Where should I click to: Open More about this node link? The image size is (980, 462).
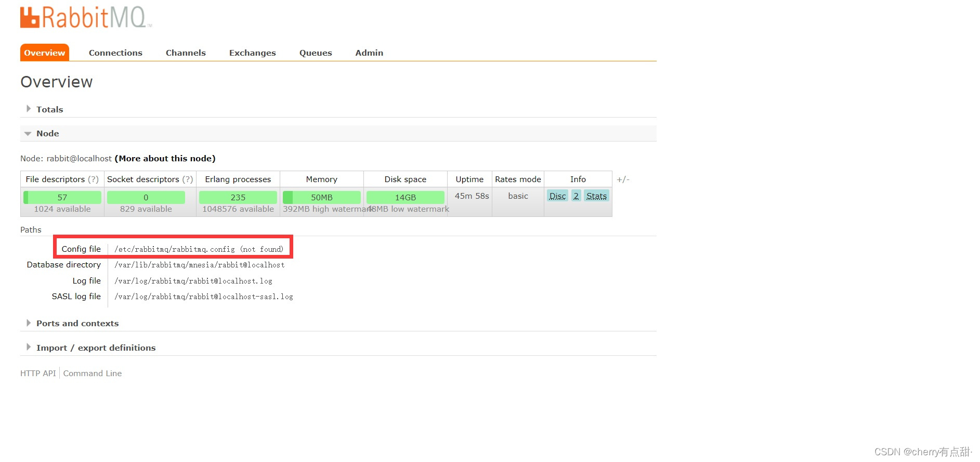pyautogui.click(x=165, y=158)
